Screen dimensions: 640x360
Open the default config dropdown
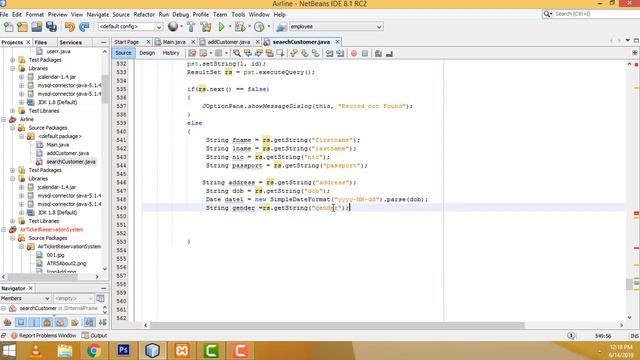(x=131, y=27)
